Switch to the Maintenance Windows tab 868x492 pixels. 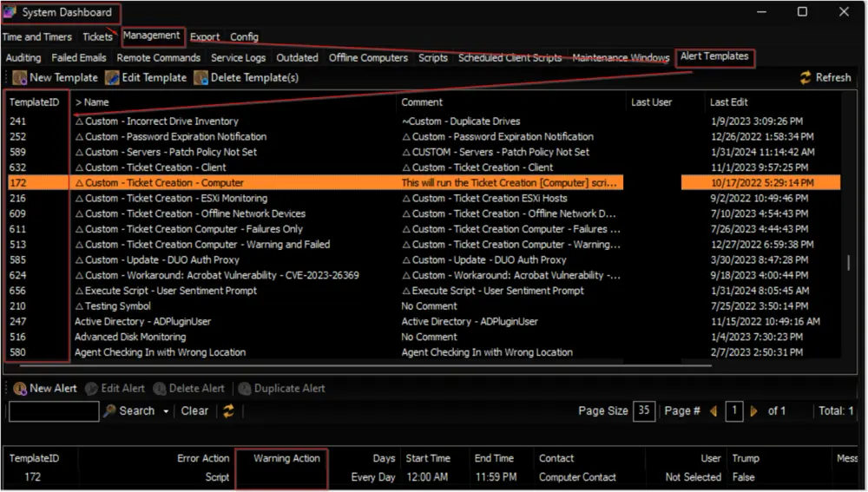pos(621,57)
